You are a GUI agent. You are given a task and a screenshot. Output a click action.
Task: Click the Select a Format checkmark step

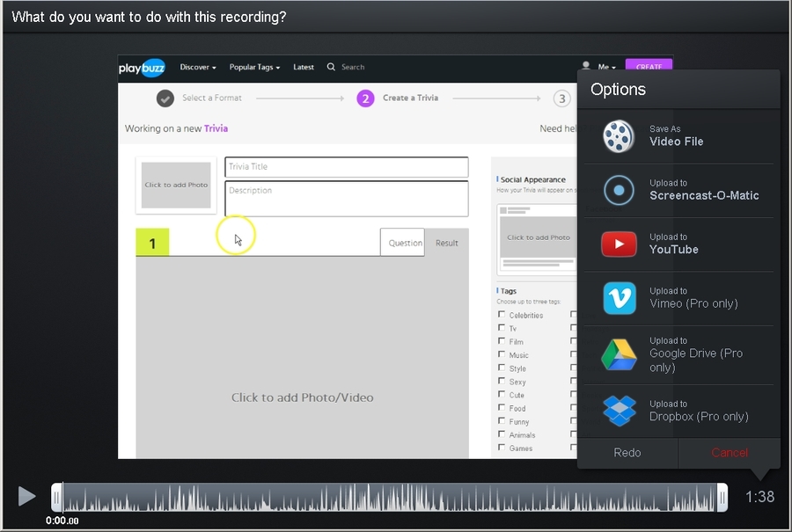(x=165, y=98)
